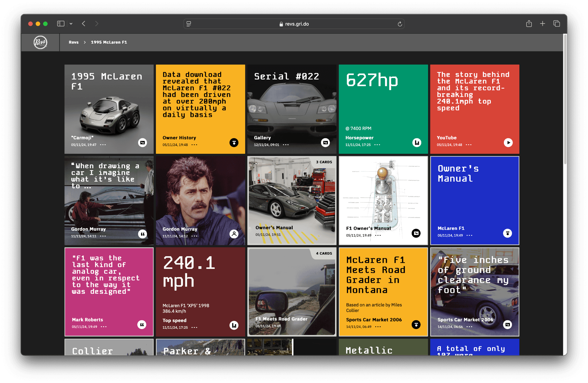Screen dimensions: 588x383
Task: Click the revs.gri.do address bar
Action: tap(294, 24)
